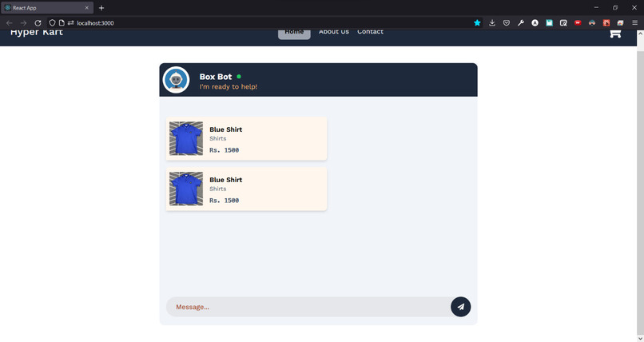Close the React App tab
Viewport: 644px width, 342px height.
point(86,8)
